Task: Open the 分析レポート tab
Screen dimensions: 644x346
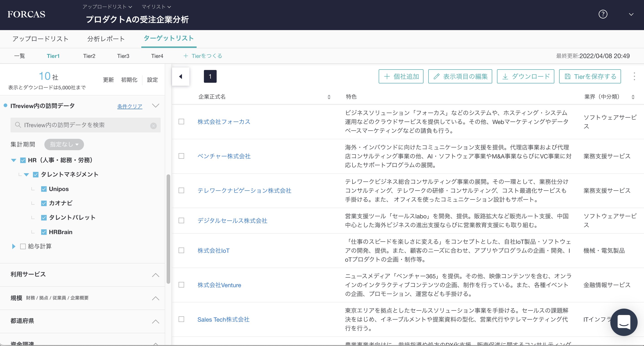Action: pyautogui.click(x=106, y=39)
